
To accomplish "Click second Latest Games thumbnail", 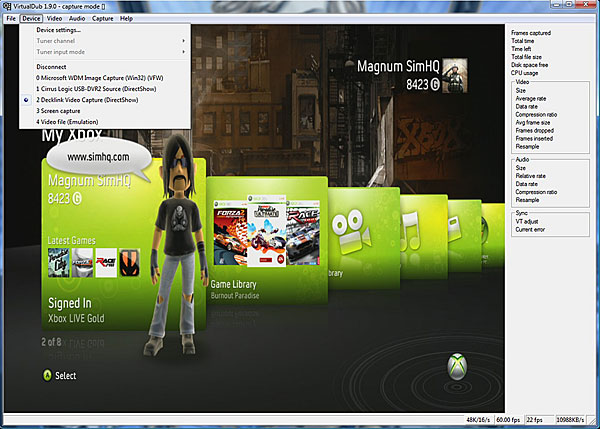I will [x=82, y=263].
